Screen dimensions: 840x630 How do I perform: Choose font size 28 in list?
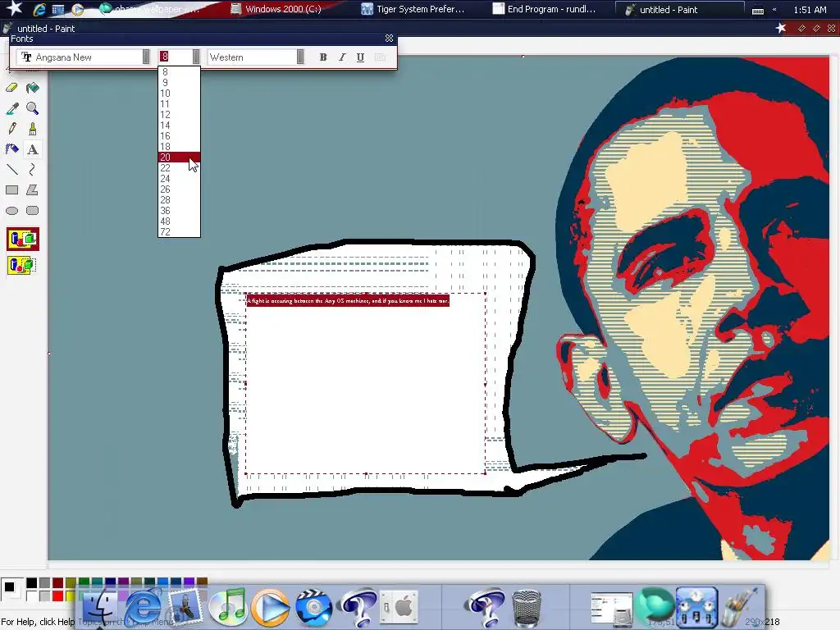pyautogui.click(x=179, y=200)
